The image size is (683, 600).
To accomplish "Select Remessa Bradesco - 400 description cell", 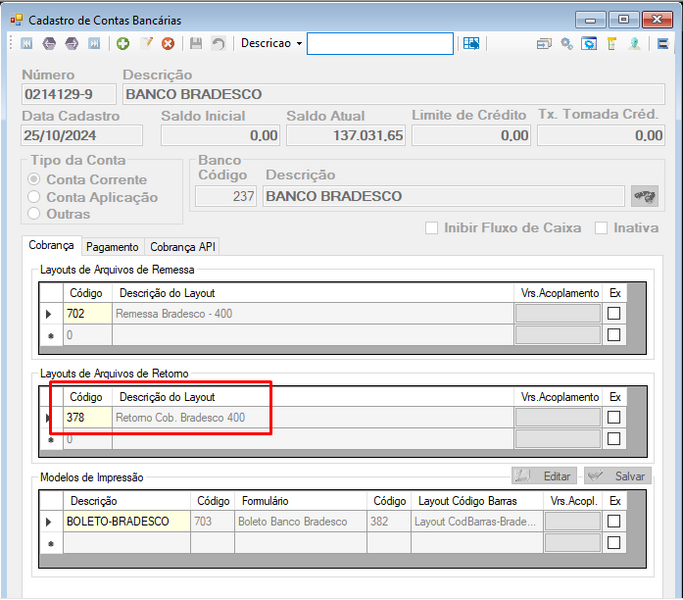I will coord(313,313).
